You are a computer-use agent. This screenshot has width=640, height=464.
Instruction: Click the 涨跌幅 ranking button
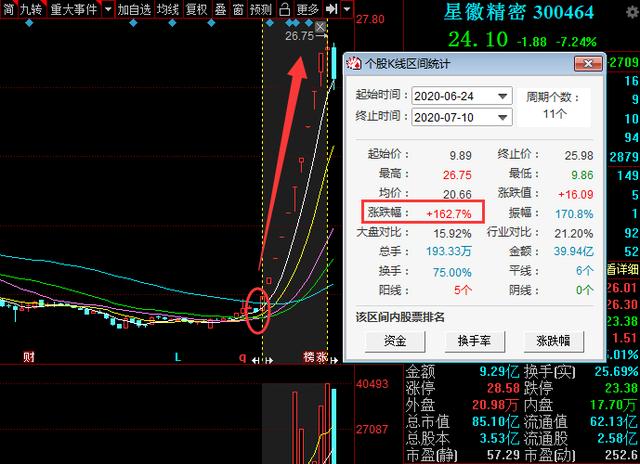[x=553, y=341]
